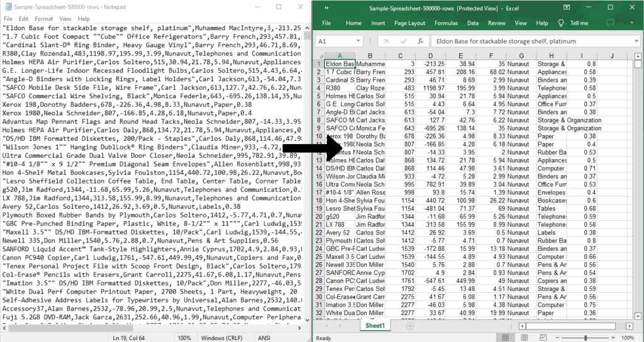Open the Name Box dropdown arrow
Screen dimensions: 644x342
coord(358,41)
